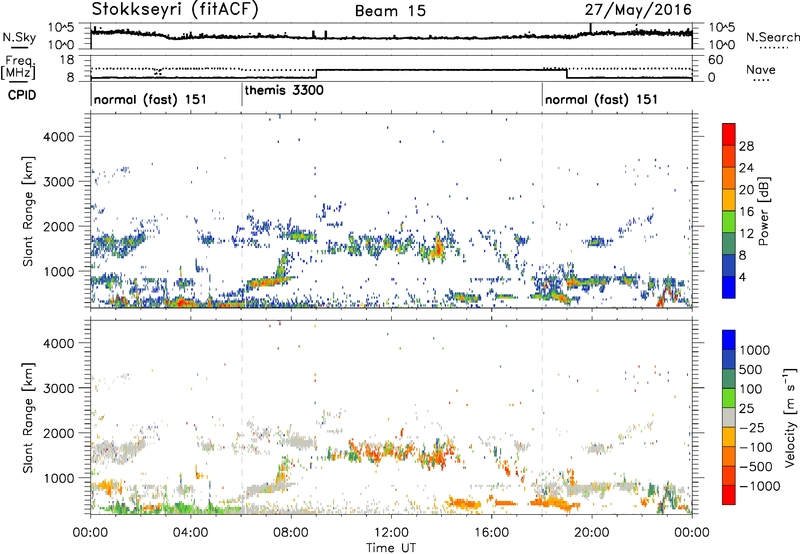Click the green positive velocity scatter near 01:00

click(117, 508)
